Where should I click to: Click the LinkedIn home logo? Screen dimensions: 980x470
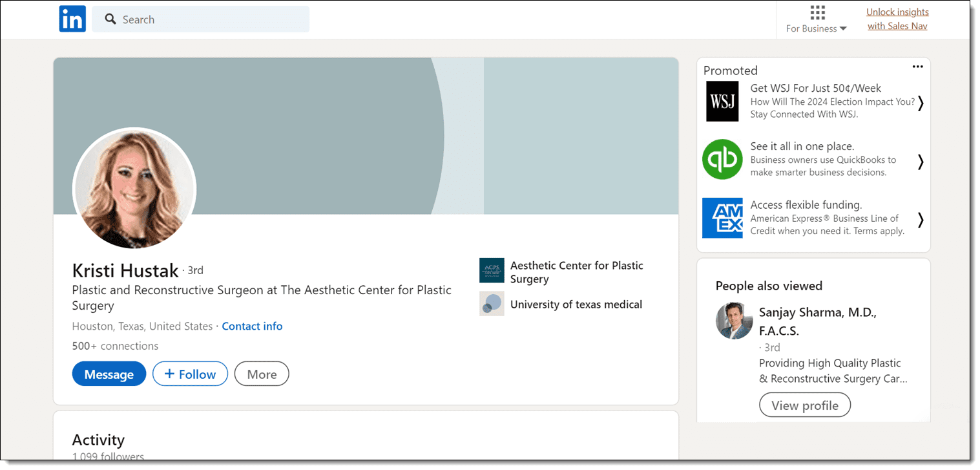(x=72, y=19)
